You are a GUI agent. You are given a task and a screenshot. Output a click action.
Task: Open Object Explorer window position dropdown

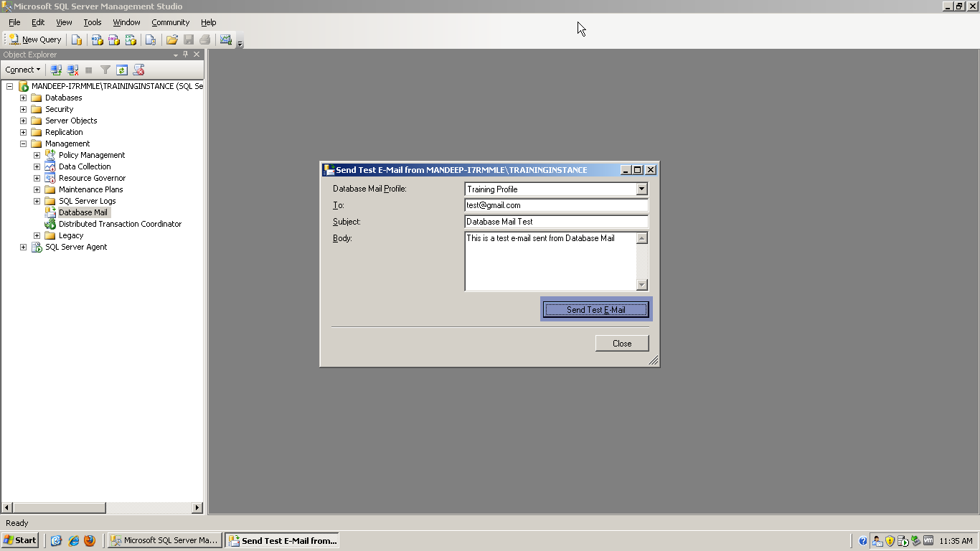[176, 55]
